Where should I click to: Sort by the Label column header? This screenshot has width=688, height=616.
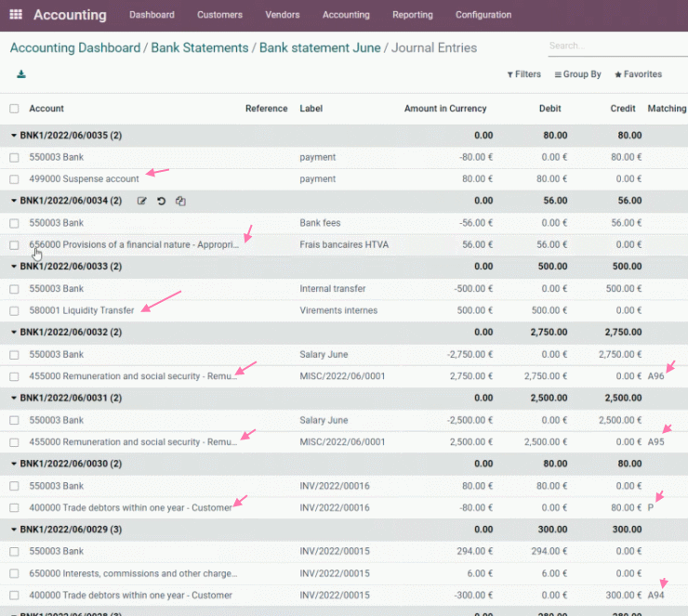[x=311, y=109]
